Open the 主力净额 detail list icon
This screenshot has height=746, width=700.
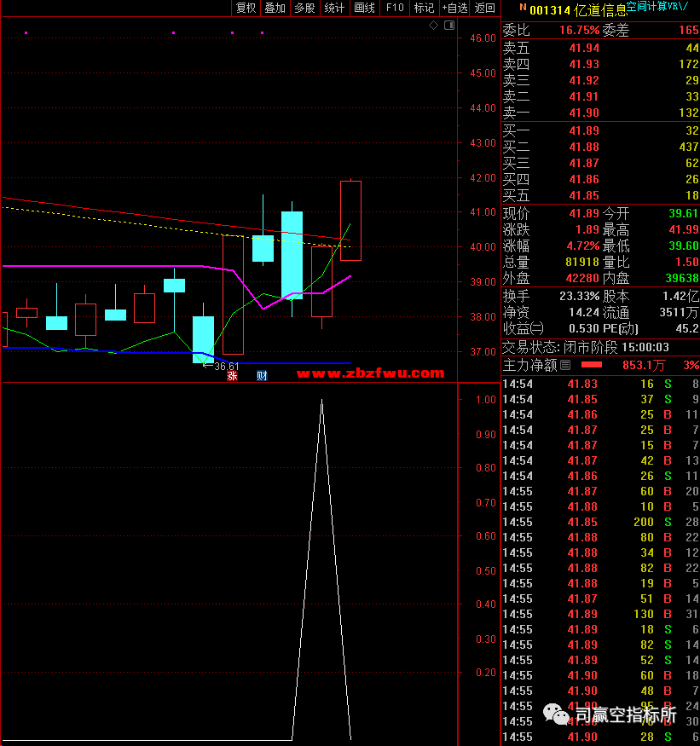[x=565, y=365]
